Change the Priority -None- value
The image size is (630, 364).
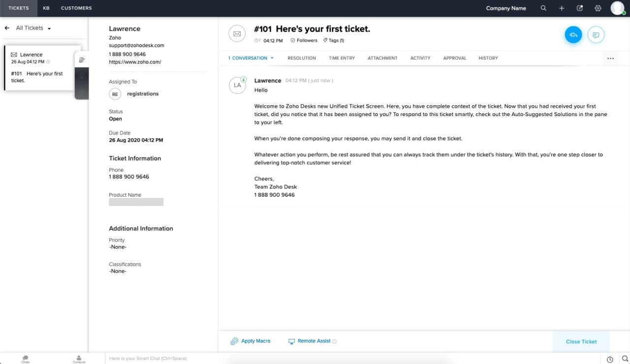point(118,247)
